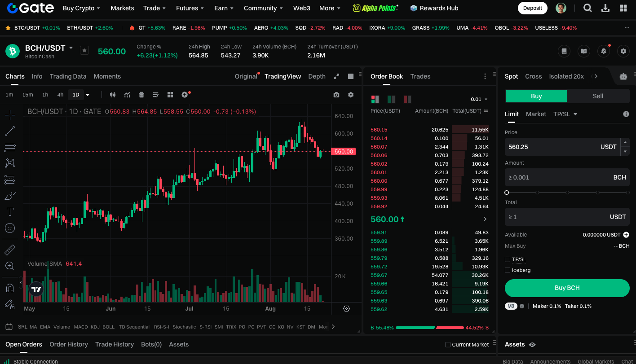Switch to the Sell side

click(x=598, y=96)
